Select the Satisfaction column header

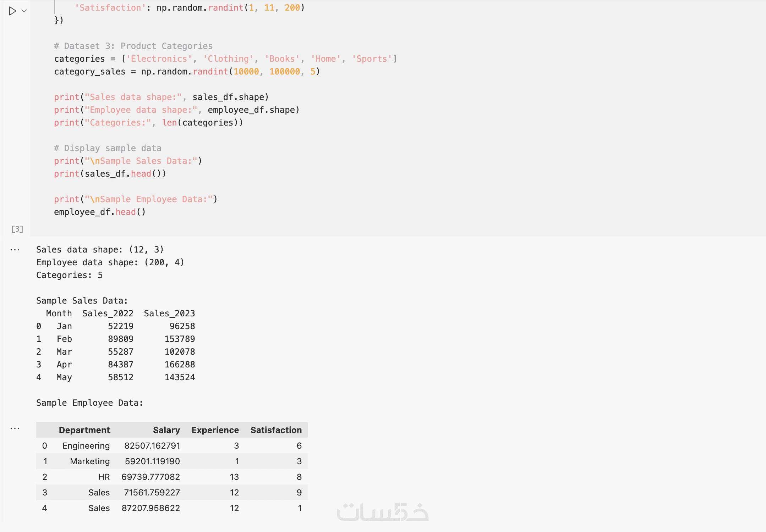(276, 430)
